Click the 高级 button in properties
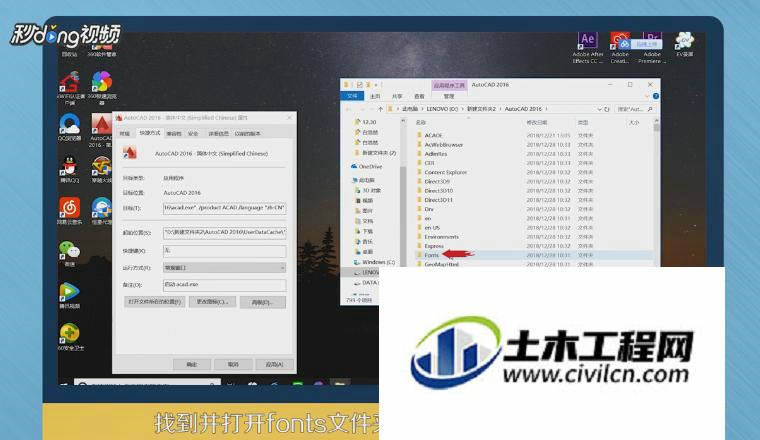The height and width of the screenshot is (440, 760). point(262,302)
